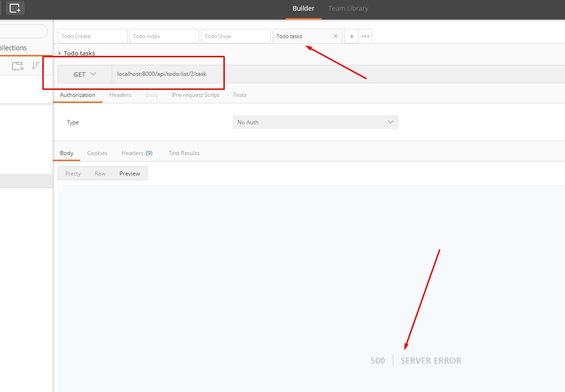Open the Pre-request Script tab
This screenshot has height=392, width=565.
coord(195,95)
